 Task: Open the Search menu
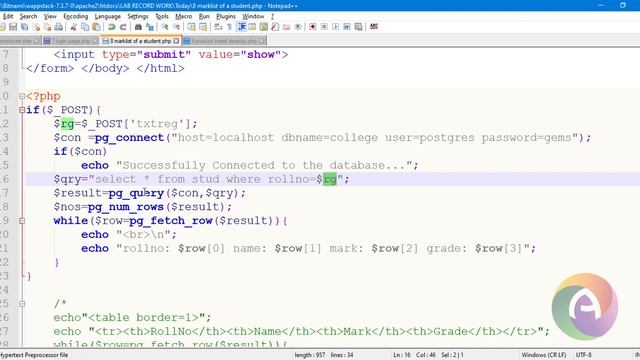click(x=28, y=16)
